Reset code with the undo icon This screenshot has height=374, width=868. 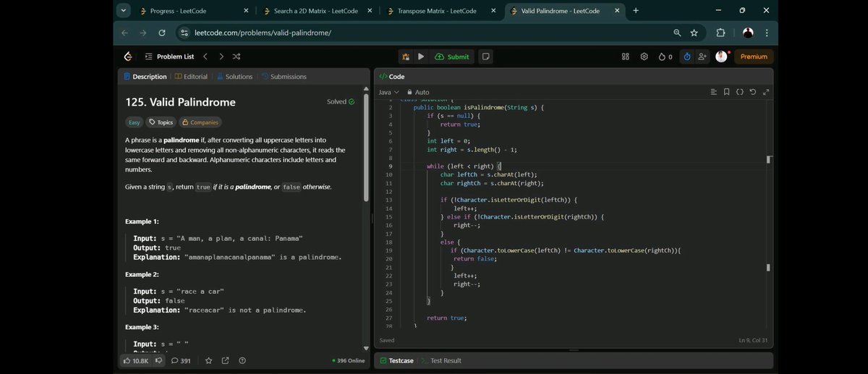point(752,92)
